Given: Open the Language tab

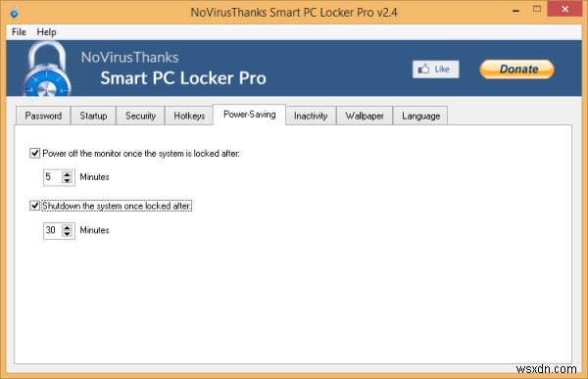Looking at the screenshot, I should pos(420,116).
